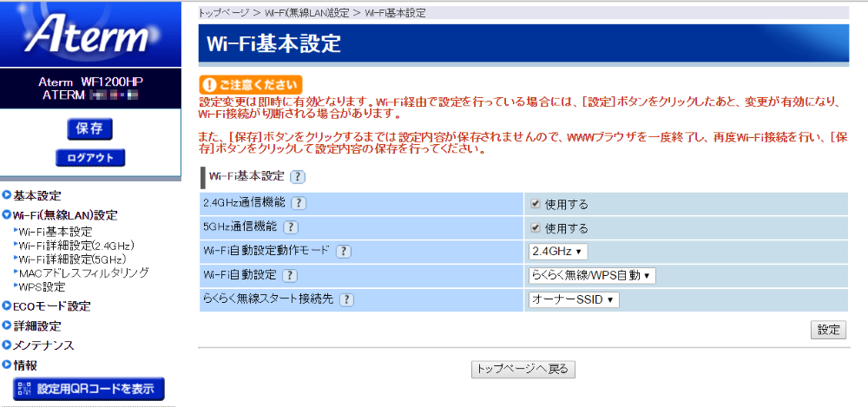868x407 pixels.
Task: Click the 設定用QRコードを表示 button
Action: pyautogui.click(x=89, y=389)
